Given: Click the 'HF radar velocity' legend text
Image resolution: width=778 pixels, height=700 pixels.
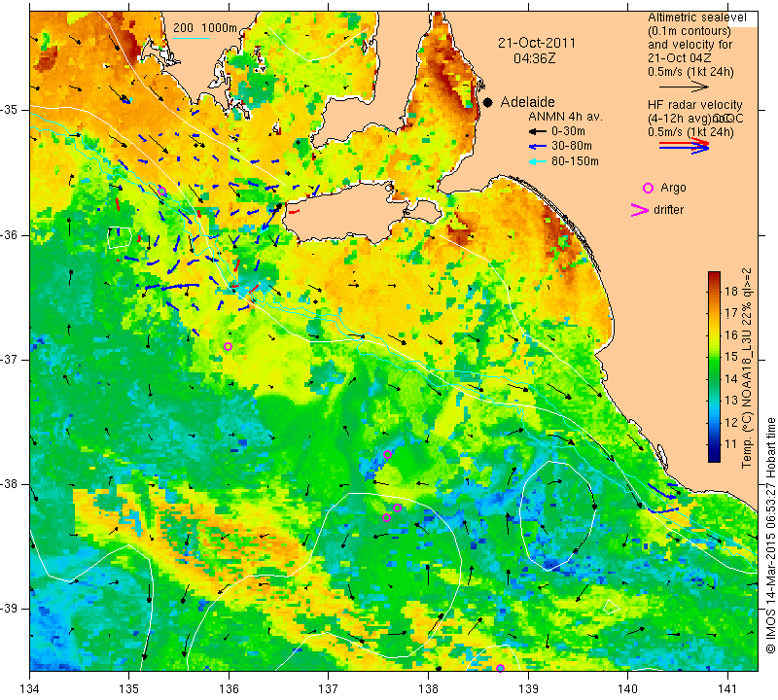Looking at the screenshot, I should (x=694, y=105).
